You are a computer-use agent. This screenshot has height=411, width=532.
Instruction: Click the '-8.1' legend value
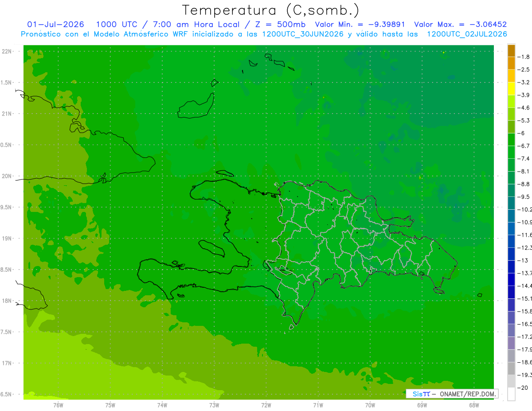523,171
